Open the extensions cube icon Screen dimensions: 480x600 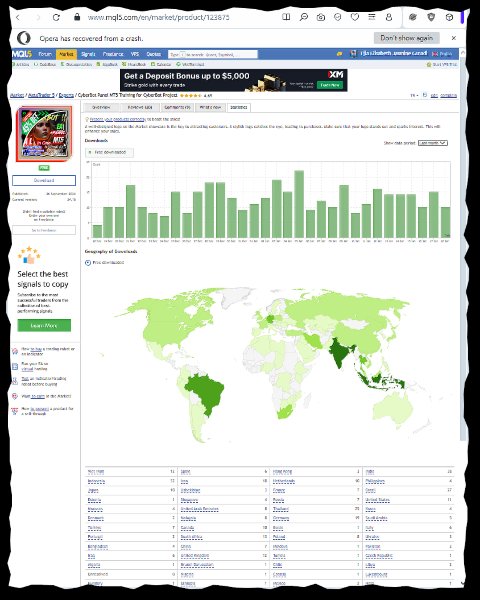pos(449,17)
